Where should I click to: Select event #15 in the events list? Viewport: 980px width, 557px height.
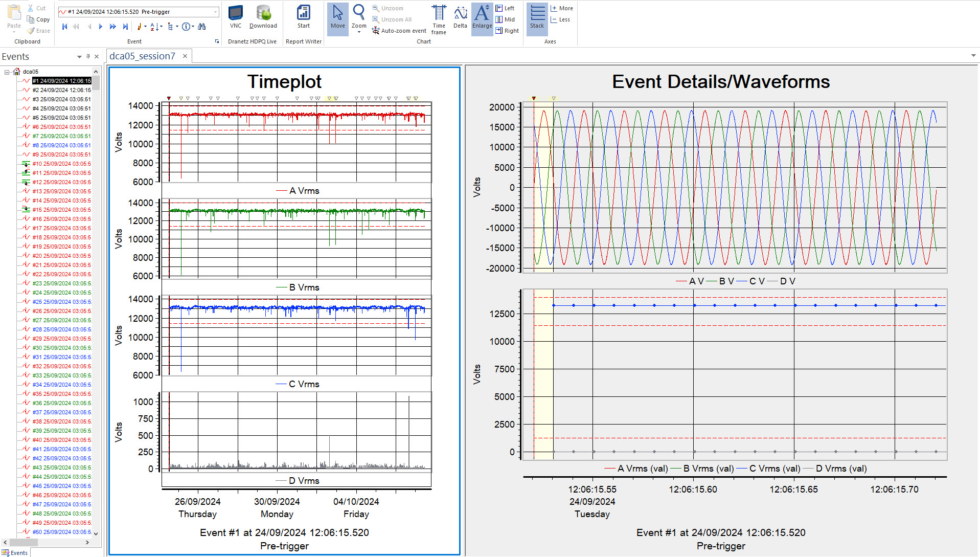pos(61,210)
